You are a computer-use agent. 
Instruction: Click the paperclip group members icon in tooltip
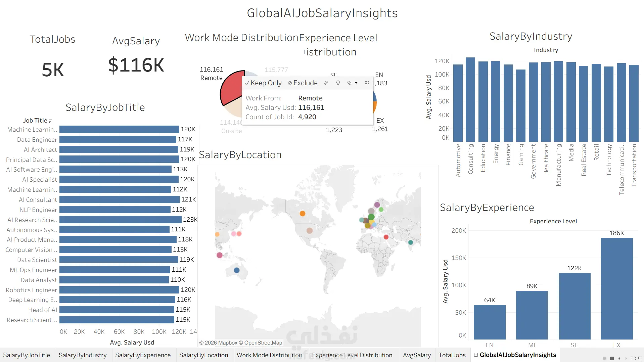(x=326, y=83)
